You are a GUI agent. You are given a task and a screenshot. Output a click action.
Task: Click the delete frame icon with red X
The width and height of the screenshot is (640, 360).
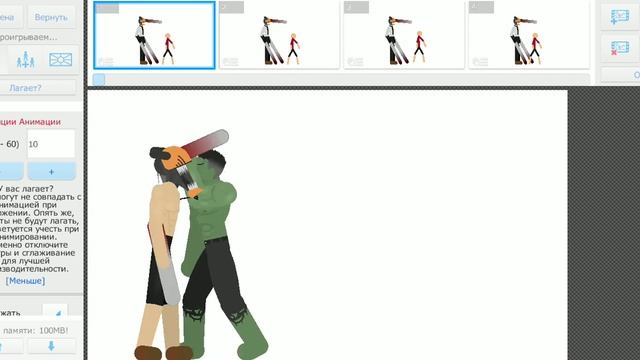[620, 48]
